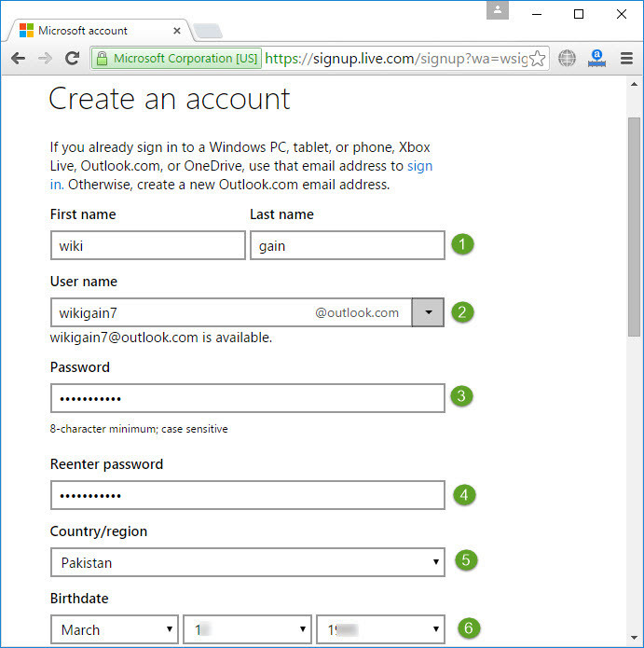Go back with the browser back arrow

(18, 58)
